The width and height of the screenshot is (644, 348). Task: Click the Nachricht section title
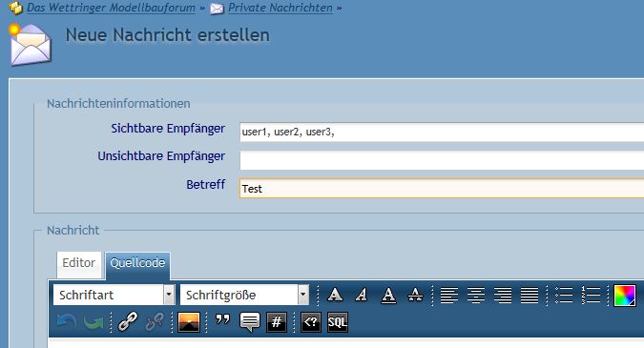[73, 230]
